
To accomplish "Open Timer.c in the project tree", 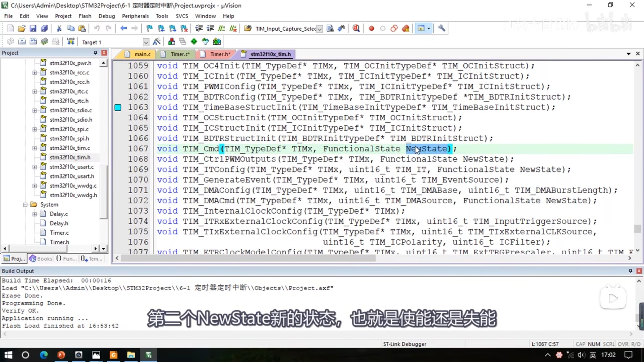I will pos(59,233).
